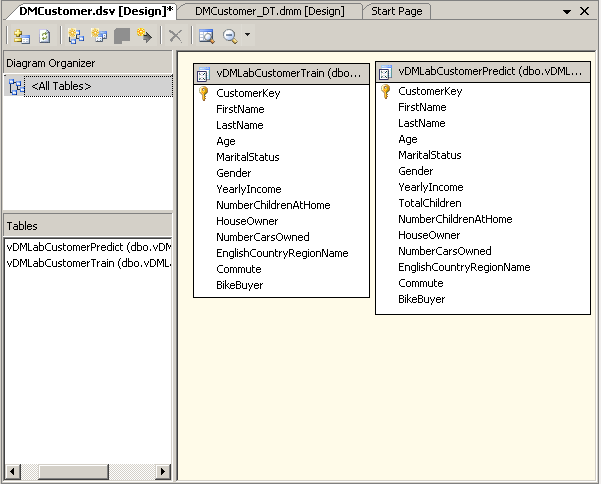
Task: Select TotalChildren in vDMLabCustomerPredict table
Action: coord(430,203)
